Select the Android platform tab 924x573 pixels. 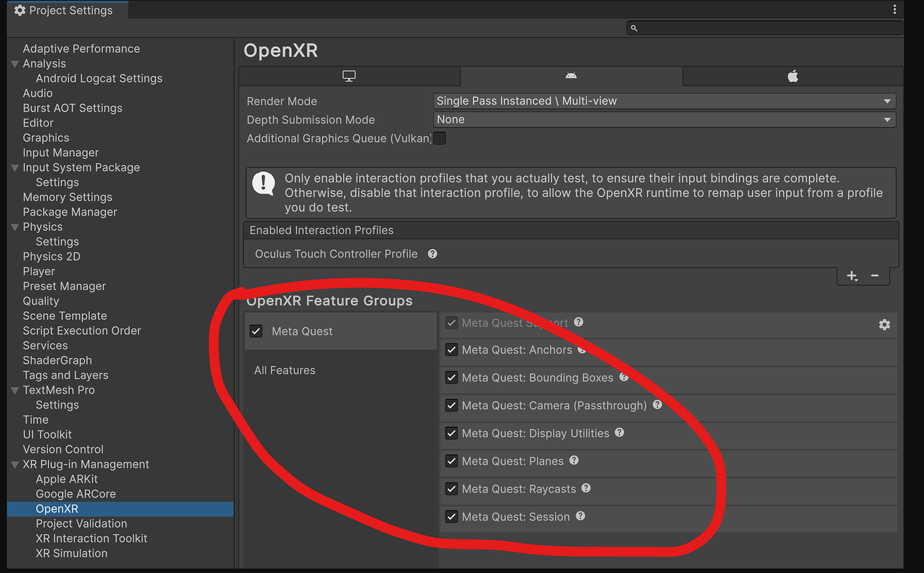(x=570, y=76)
